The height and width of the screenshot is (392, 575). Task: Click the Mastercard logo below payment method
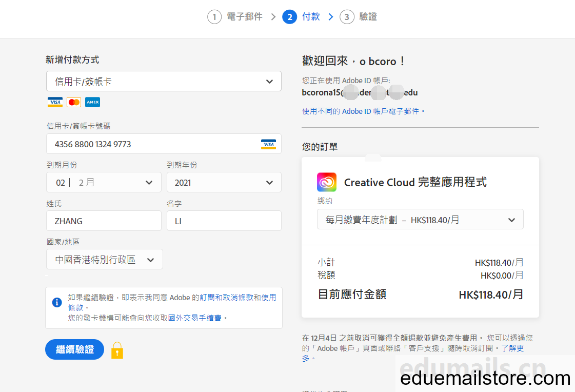[74, 102]
